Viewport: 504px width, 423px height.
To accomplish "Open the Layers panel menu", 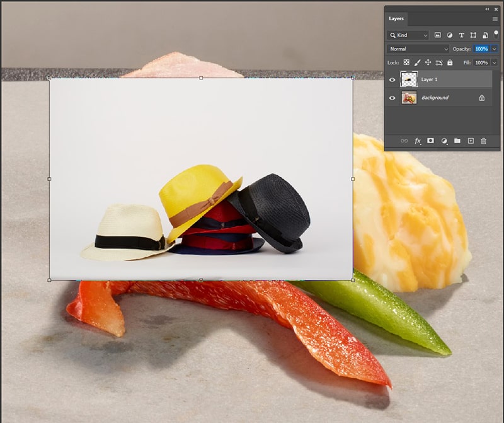I will (x=496, y=19).
